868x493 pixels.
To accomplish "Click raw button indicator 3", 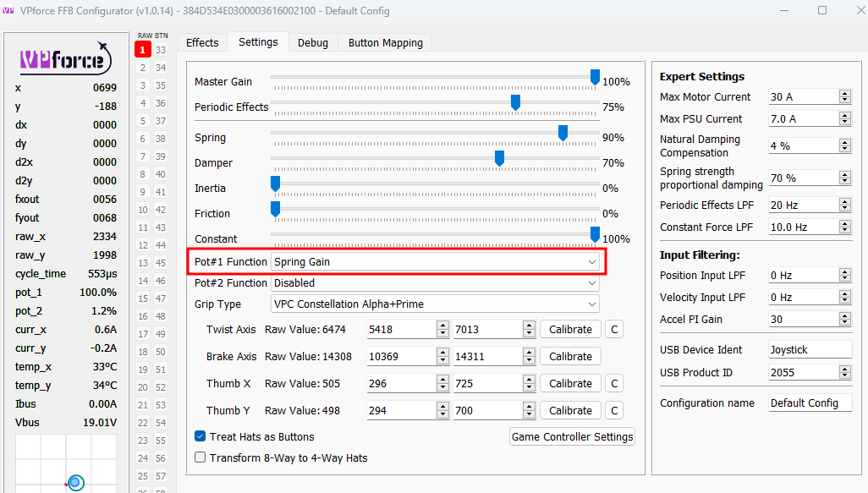I will tap(143, 85).
